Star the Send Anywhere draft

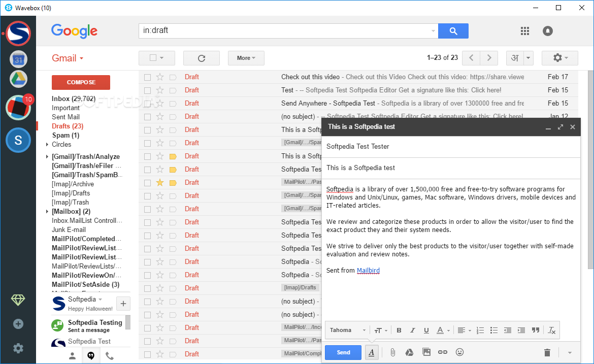[x=160, y=104]
